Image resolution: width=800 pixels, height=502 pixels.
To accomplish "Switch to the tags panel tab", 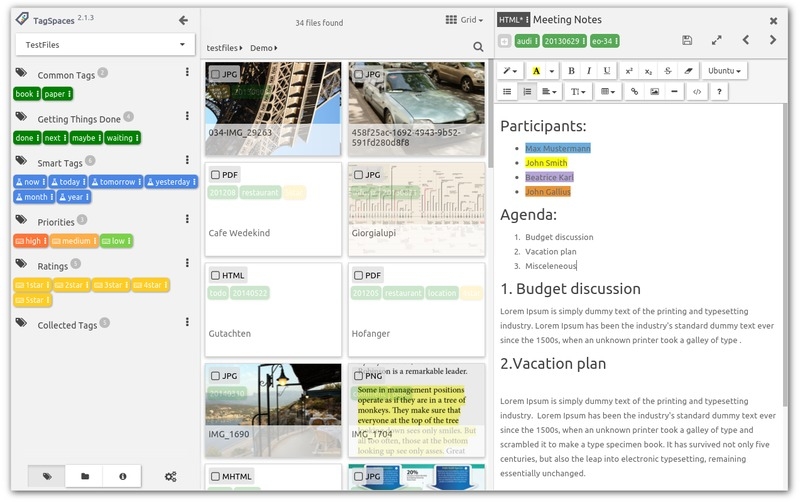I will coord(47,476).
